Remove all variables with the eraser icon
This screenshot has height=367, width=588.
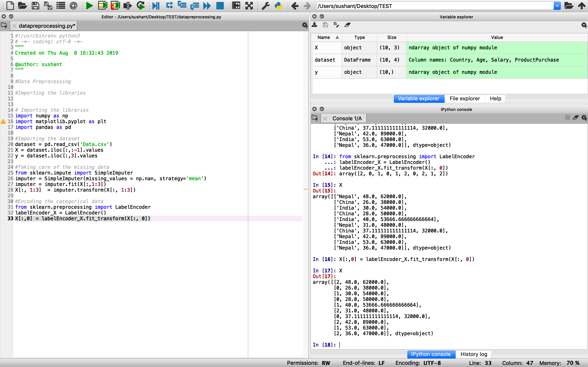(347, 25)
